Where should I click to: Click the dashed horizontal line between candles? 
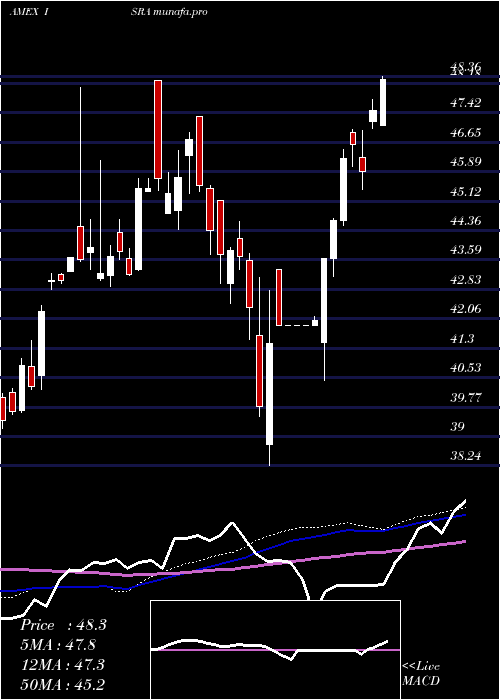[297, 325]
